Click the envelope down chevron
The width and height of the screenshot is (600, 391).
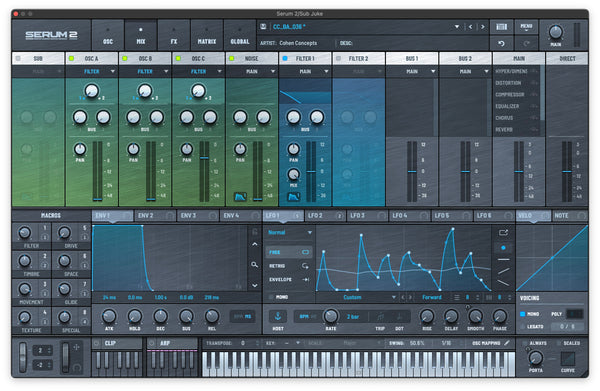(254, 285)
